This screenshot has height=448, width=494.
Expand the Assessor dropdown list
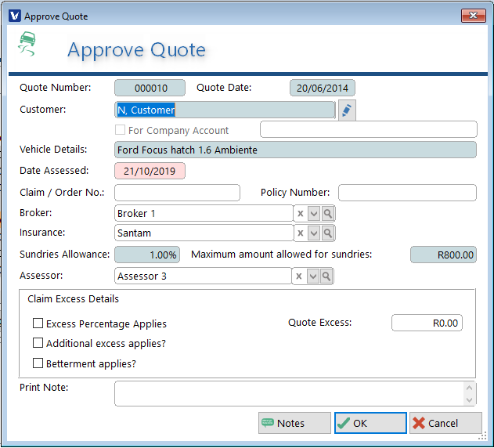pos(313,276)
